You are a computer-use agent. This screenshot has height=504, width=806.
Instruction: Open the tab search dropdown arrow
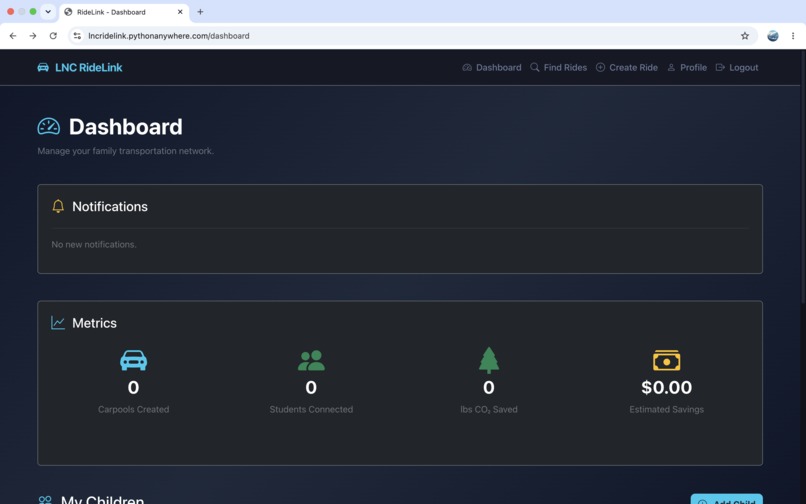coord(48,11)
